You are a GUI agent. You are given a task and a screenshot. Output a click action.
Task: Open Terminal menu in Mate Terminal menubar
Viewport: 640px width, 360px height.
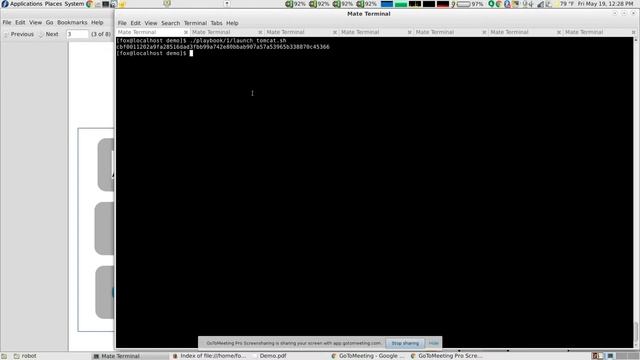(x=195, y=23)
